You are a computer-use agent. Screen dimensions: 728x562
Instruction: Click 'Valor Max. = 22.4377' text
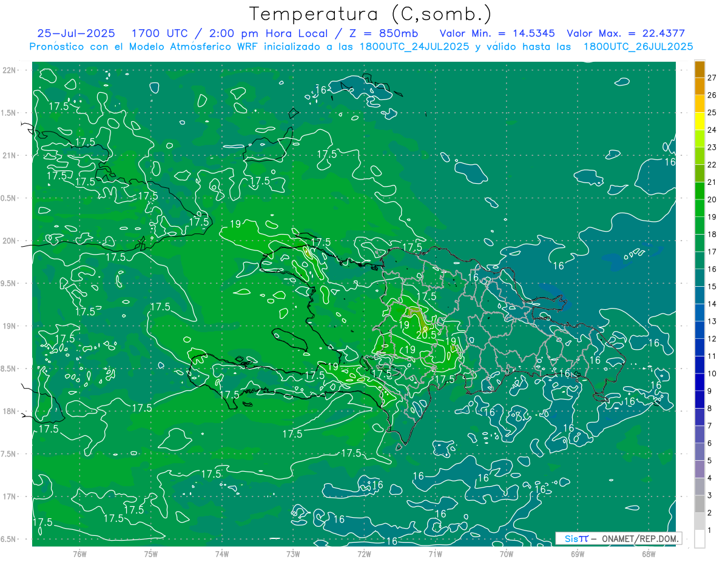pos(625,33)
